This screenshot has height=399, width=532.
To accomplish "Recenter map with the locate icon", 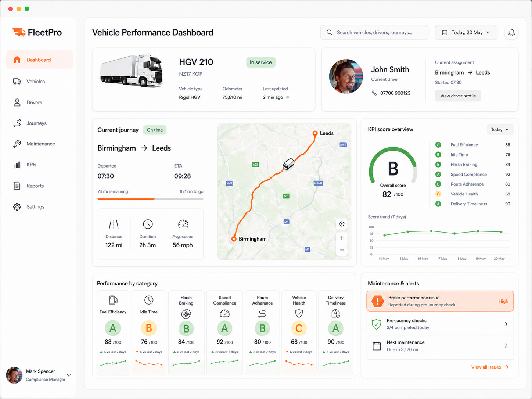I will [x=342, y=224].
